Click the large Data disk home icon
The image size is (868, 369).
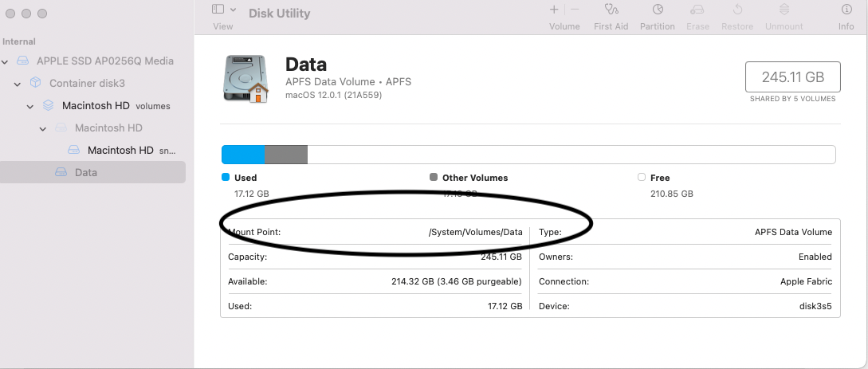coord(245,79)
